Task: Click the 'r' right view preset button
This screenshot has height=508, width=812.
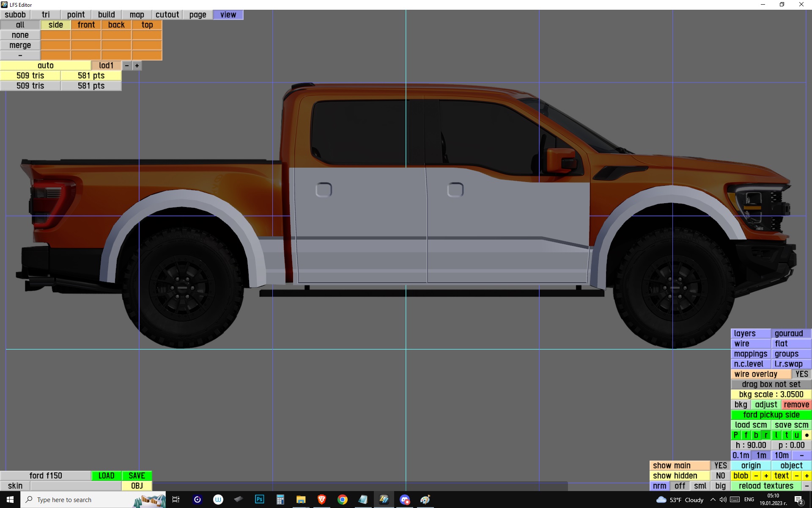Action: 766,435
